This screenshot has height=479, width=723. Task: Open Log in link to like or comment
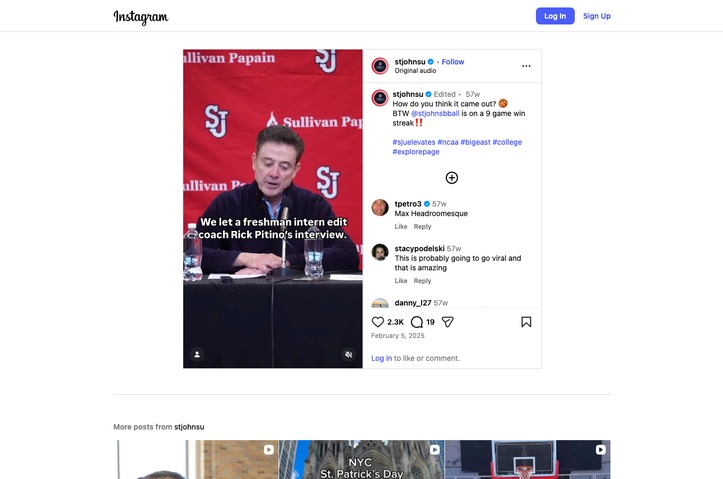click(x=381, y=358)
